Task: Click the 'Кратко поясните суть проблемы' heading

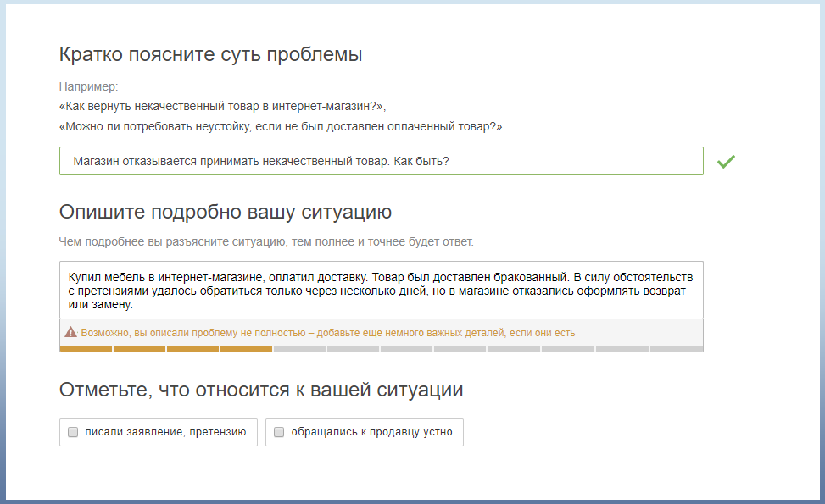Action: pyautogui.click(x=210, y=55)
